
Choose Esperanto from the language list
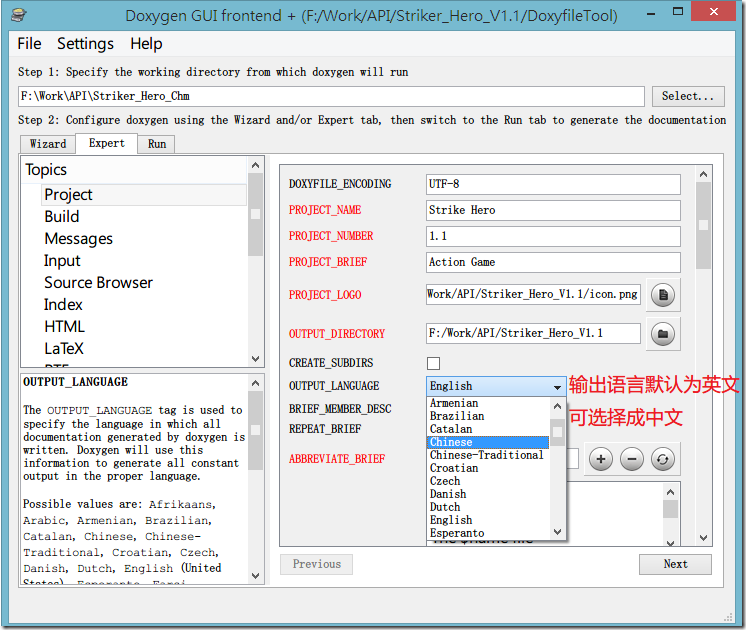click(x=488, y=533)
